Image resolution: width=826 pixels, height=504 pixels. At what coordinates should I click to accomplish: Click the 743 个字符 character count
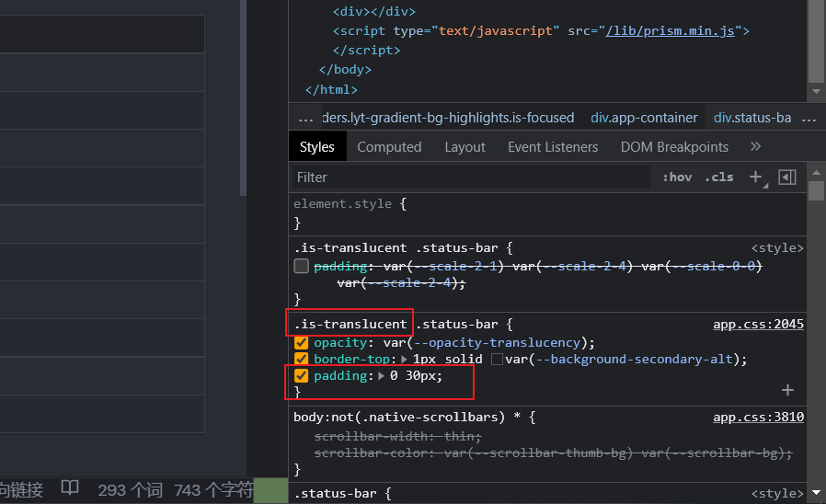(x=213, y=490)
